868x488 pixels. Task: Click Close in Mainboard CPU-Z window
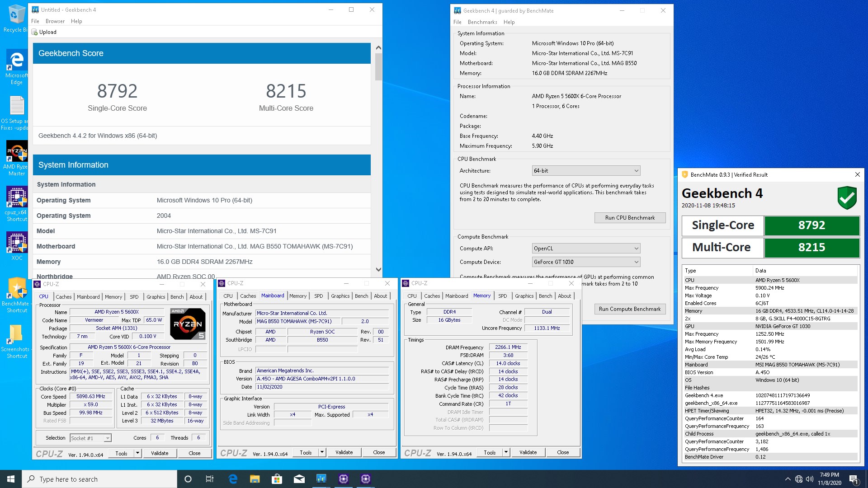click(x=379, y=452)
